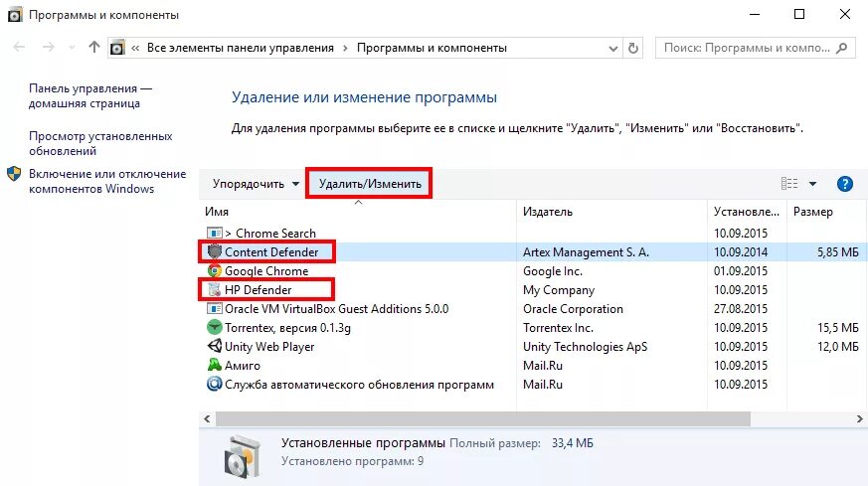Refresh the Programs and Features list
Image resolution: width=868 pixels, height=486 pixels.
(x=632, y=48)
